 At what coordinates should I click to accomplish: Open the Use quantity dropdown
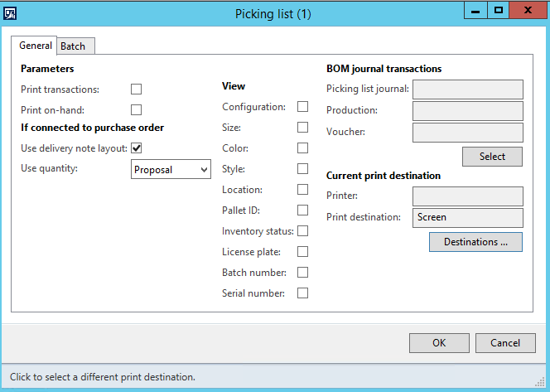tap(171, 169)
